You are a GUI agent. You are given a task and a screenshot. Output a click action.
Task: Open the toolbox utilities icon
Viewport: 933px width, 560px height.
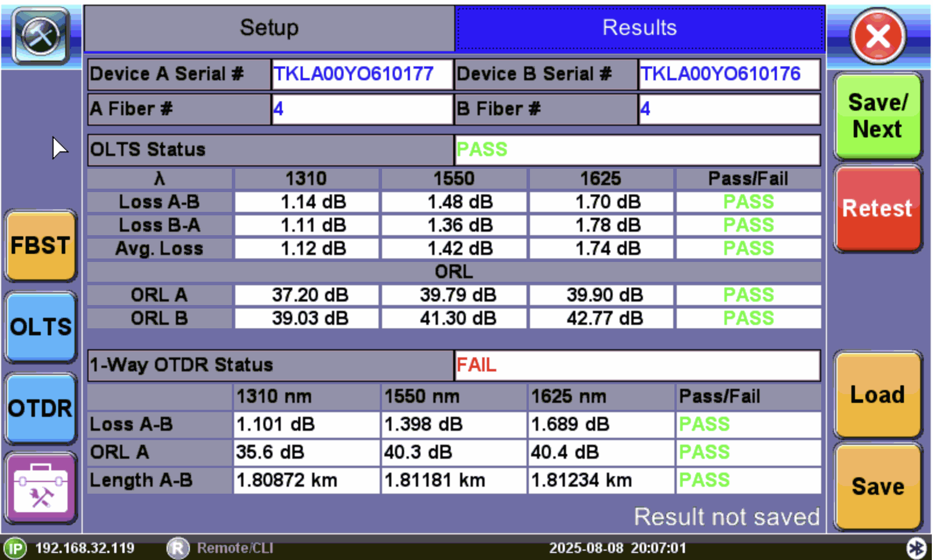[x=41, y=489]
